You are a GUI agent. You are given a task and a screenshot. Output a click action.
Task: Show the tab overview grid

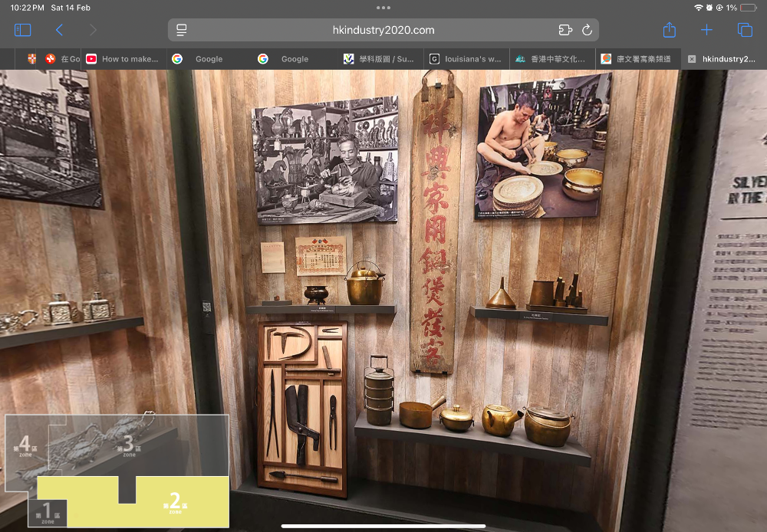pos(744,30)
